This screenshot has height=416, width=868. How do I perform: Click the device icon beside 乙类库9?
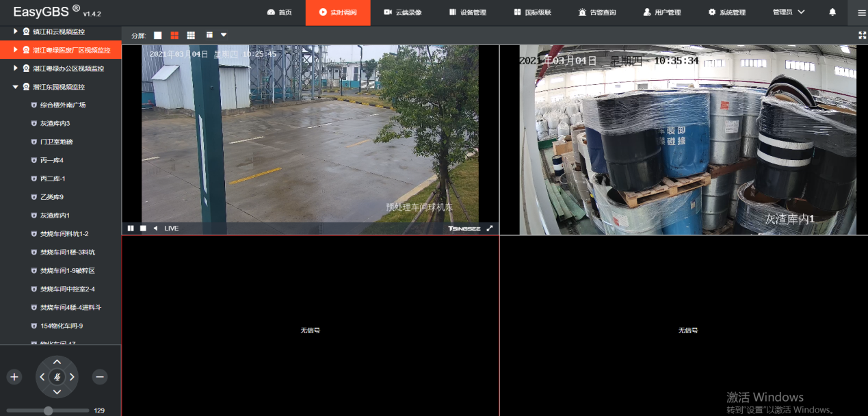[x=34, y=198]
